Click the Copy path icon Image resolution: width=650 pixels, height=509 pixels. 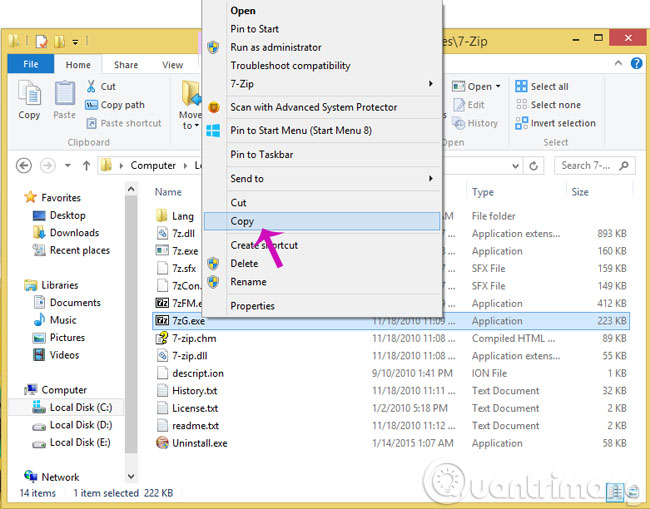[91, 105]
